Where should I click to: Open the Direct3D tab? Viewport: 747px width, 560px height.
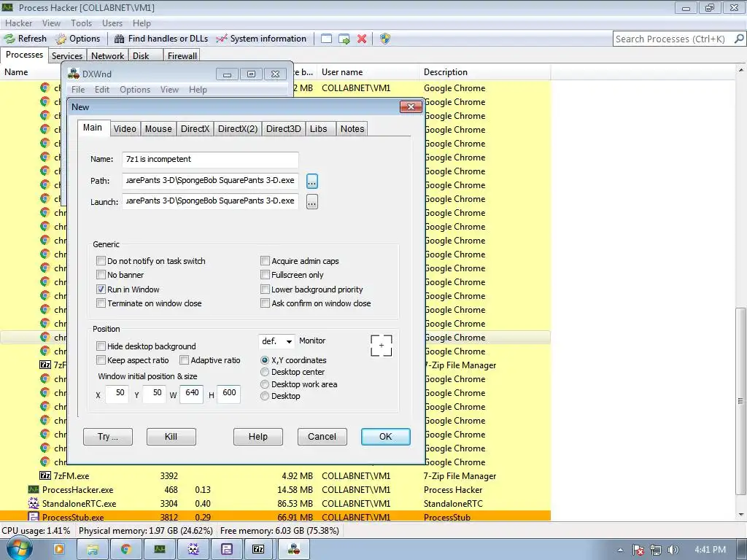point(284,128)
